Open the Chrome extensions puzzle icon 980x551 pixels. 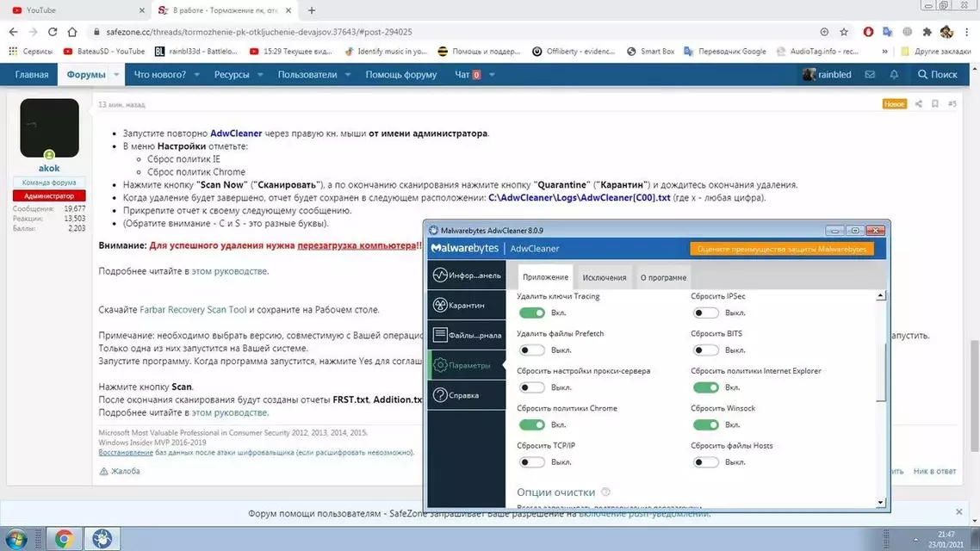pyautogui.click(x=927, y=32)
